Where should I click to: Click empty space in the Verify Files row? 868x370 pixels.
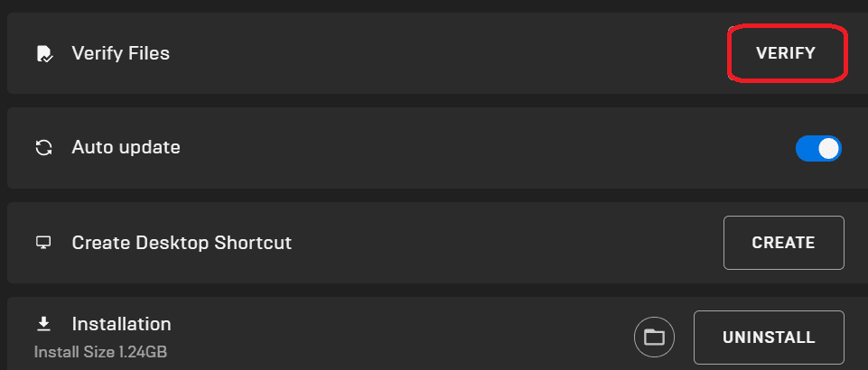point(443,53)
